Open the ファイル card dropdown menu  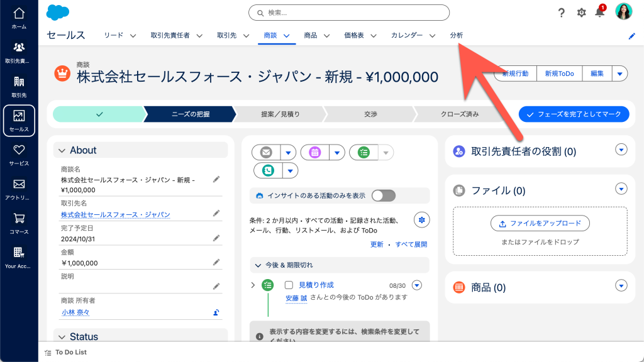click(x=621, y=189)
